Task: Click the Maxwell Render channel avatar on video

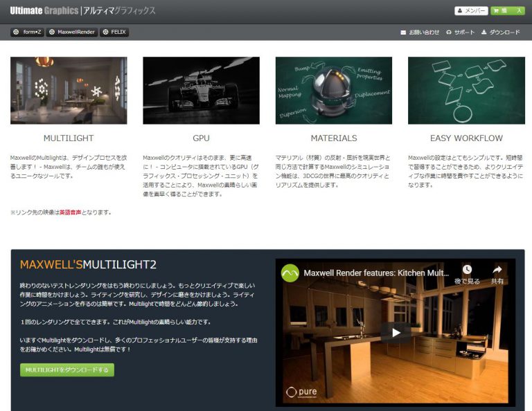Action: click(290, 273)
